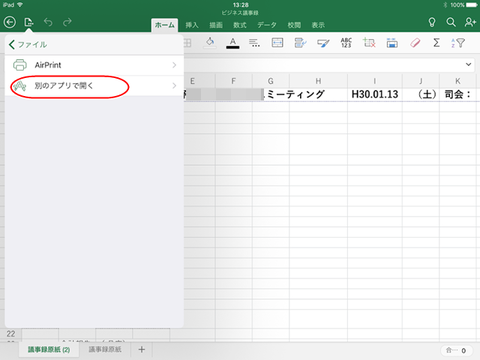The width and height of the screenshot is (480, 360).
Task: Open the sort and filter icon
Action: [x=458, y=43]
